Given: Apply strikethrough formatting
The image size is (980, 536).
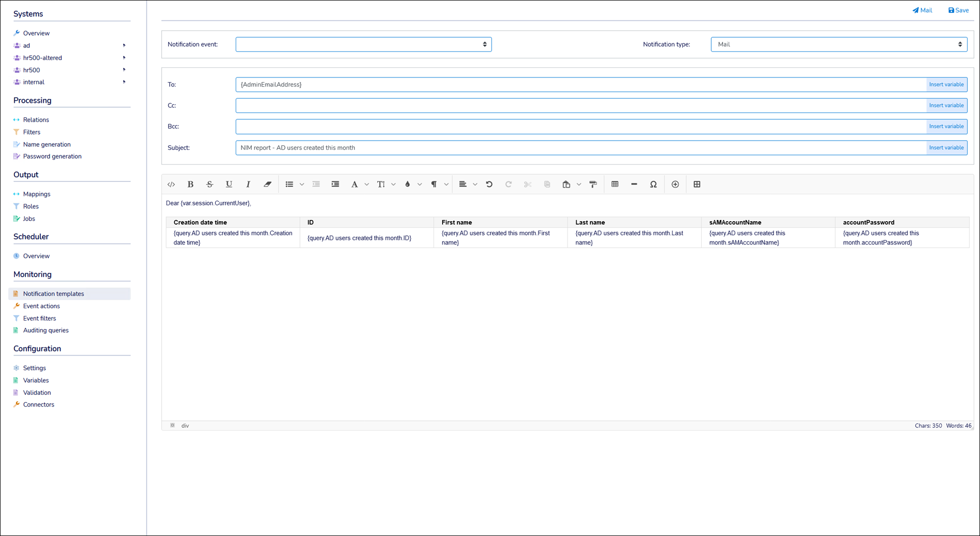Looking at the screenshot, I should tap(210, 184).
